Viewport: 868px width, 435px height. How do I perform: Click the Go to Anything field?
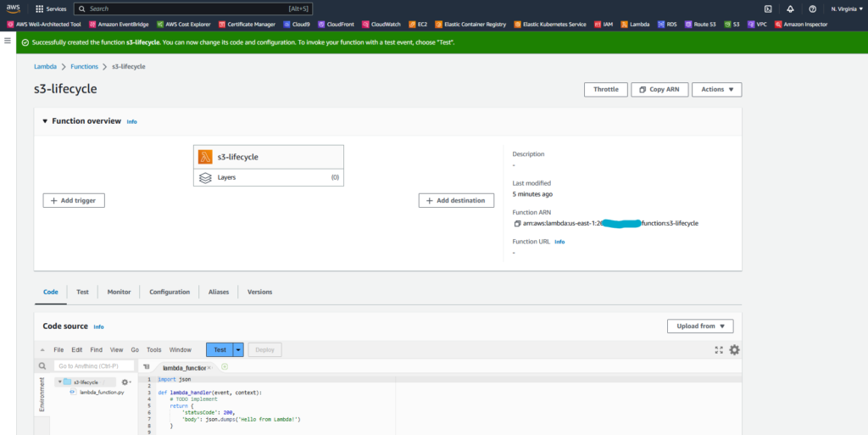(x=94, y=365)
